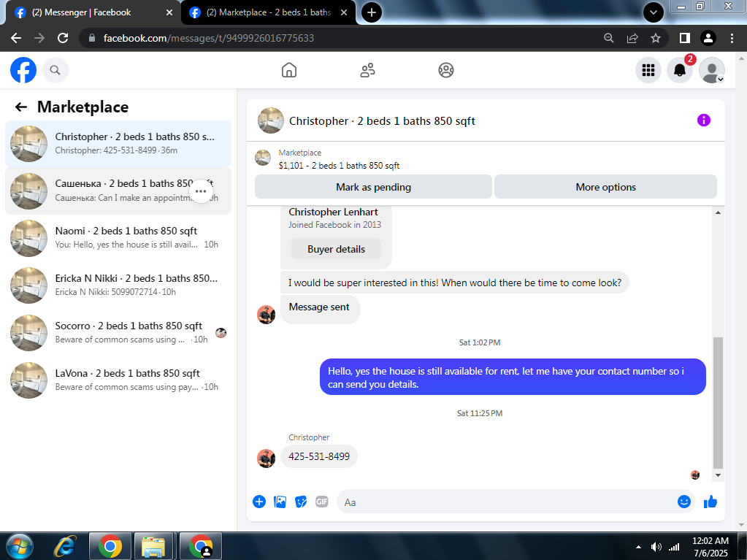Open the LaVona conversation
Viewport: 747px width, 560px height.
pos(118,380)
